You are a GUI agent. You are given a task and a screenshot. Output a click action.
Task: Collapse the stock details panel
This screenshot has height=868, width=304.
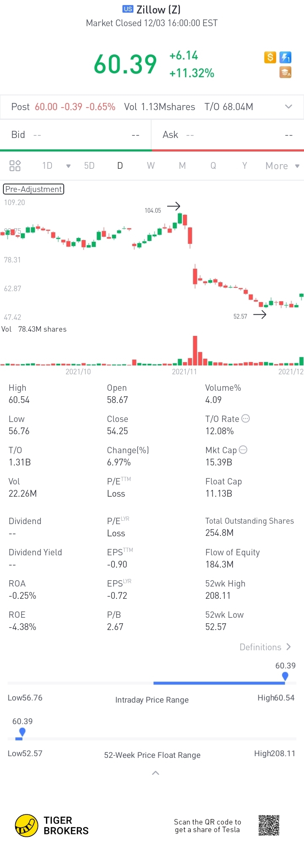pyautogui.click(x=155, y=773)
